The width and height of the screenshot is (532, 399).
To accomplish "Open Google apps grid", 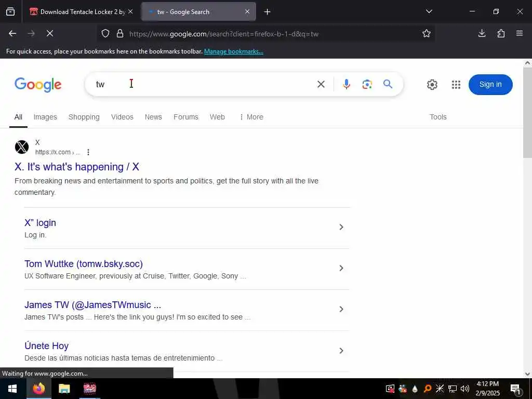I will [x=456, y=85].
